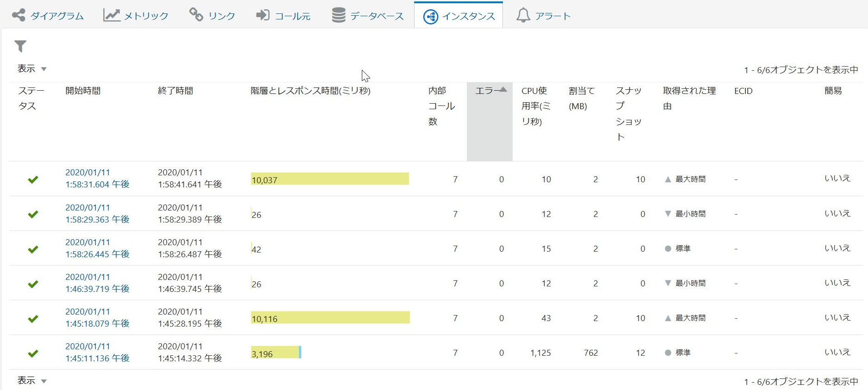Click status checkmark for 1:45:18.079 row
The width and height of the screenshot is (868, 390).
pyautogui.click(x=33, y=319)
